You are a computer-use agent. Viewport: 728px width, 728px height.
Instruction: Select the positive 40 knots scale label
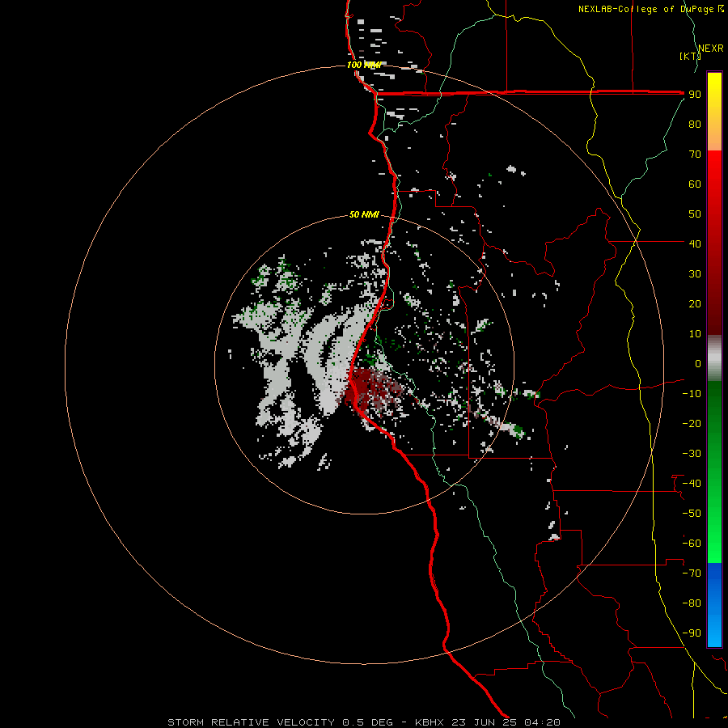[x=695, y=243]
